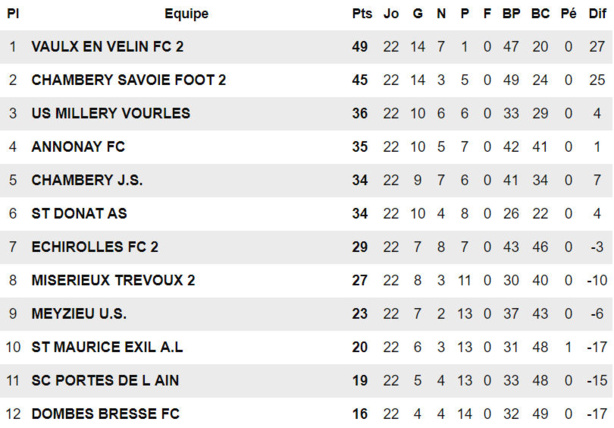This screenshot has height=428, width=614.
Task: Click the Pts column header
Action: coord(361,14)
